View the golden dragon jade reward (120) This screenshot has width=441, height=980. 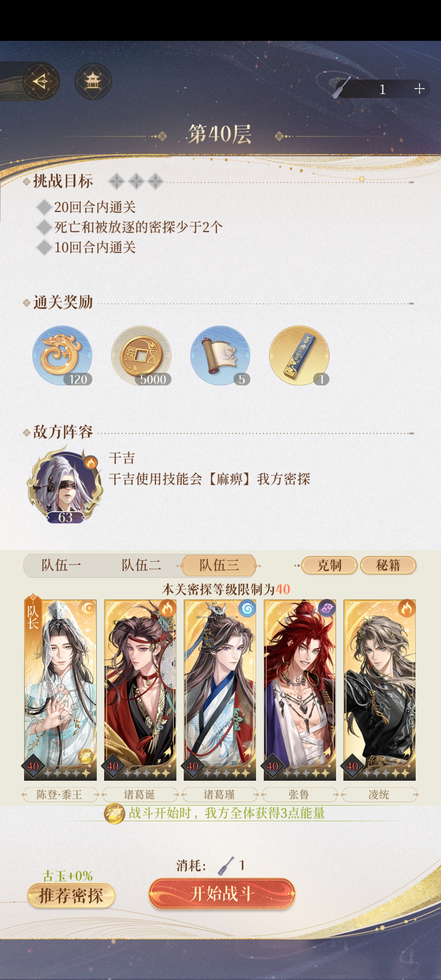(x=62, y=355)
